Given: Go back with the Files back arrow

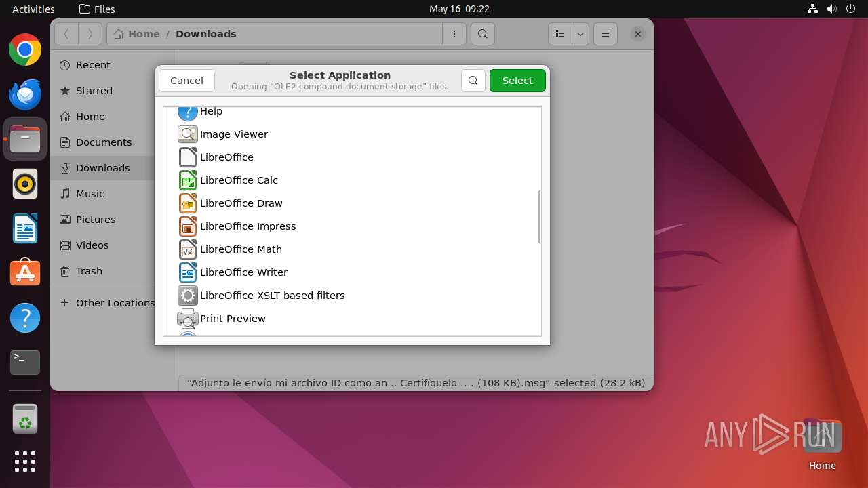Looking at the screenshot, I should tap(66, 34).
